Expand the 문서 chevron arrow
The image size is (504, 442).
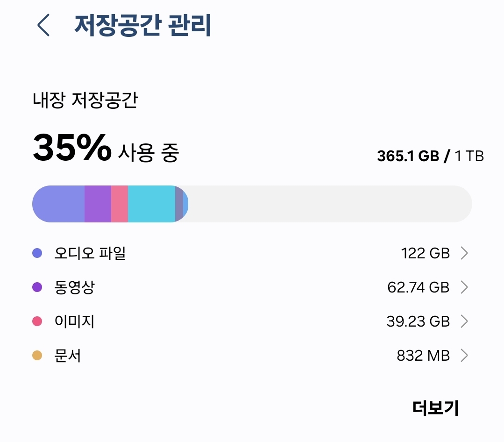[464, 356]
